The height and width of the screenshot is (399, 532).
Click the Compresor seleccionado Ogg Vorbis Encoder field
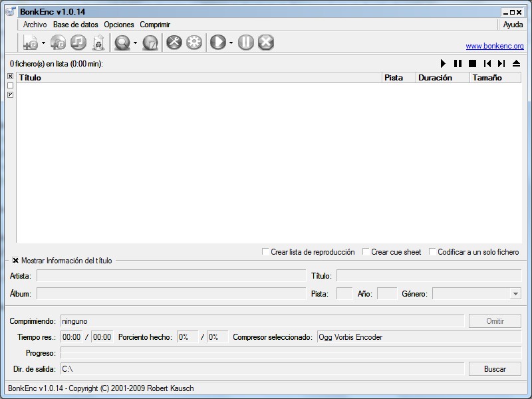point(420,337)
